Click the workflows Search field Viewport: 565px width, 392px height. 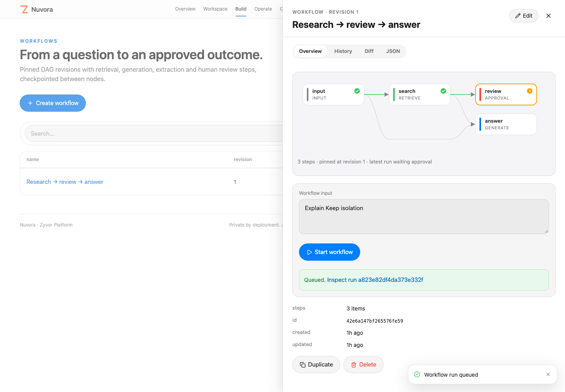[154, 134]
